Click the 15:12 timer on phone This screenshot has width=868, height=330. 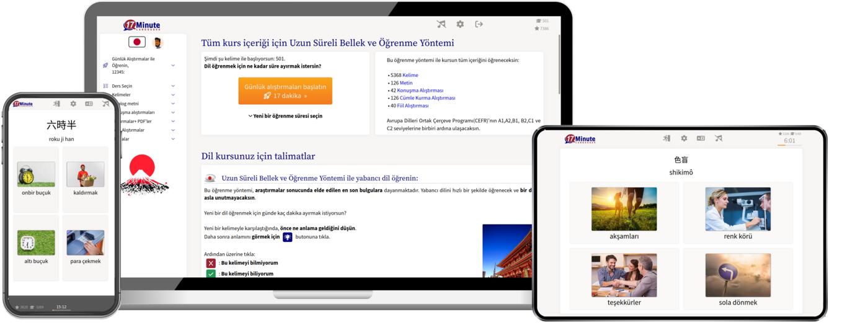61,306
